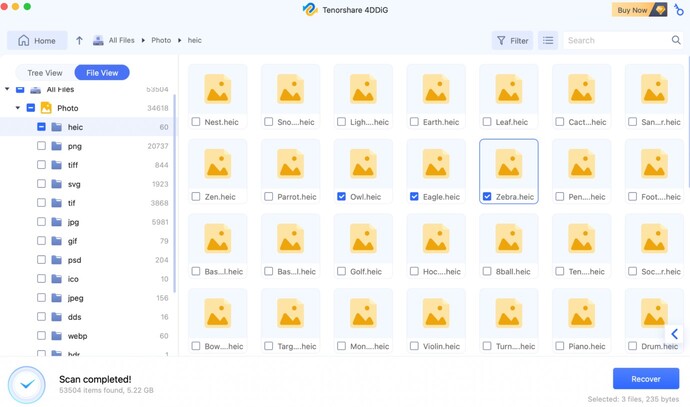The image size is (690, 407).
Task: Click the jpg folder icon
Action: (x=56, y=222)
